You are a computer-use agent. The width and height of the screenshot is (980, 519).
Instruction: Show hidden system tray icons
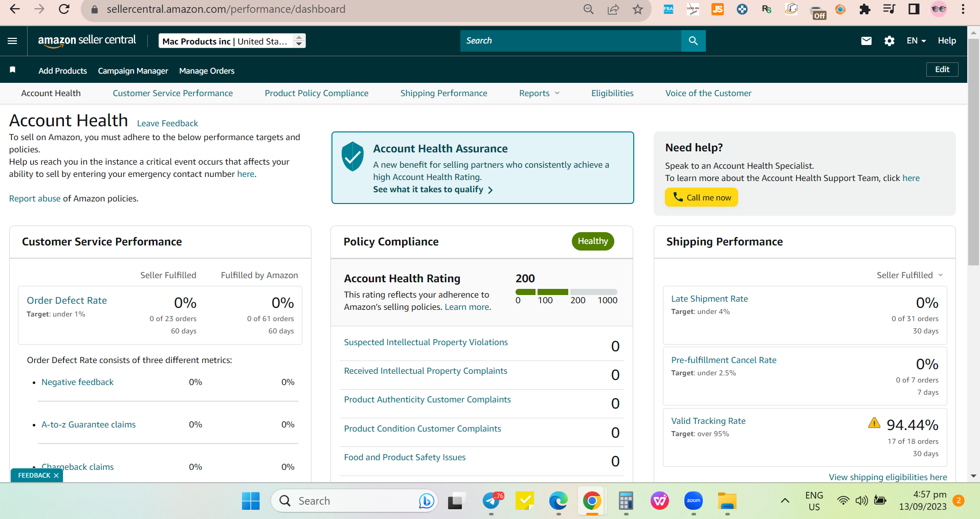pyautogui.click(x=785, y=501)
